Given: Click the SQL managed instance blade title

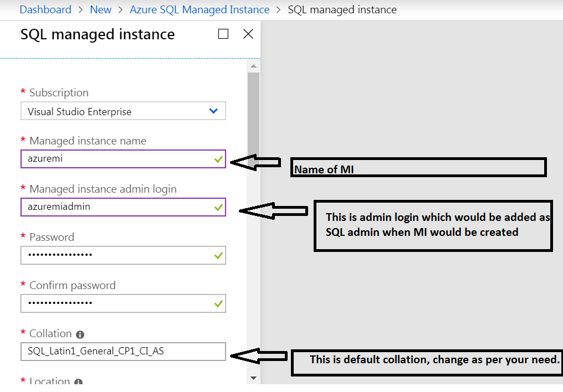Looking at the screenshot, I should coord(98,34).
